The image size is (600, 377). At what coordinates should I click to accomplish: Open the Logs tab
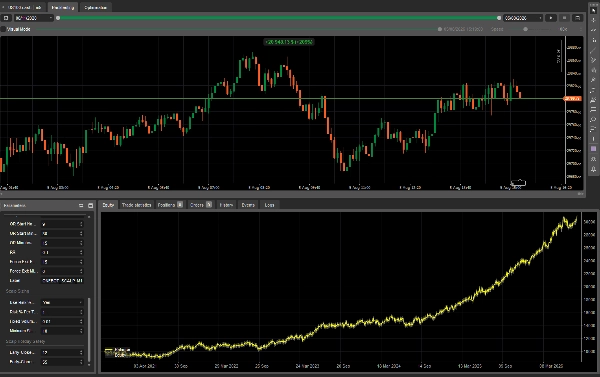(x=269, y=205)
